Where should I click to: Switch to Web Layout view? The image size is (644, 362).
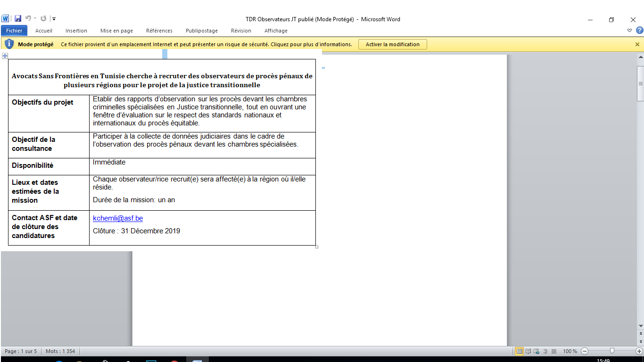[x=537, y=351]
